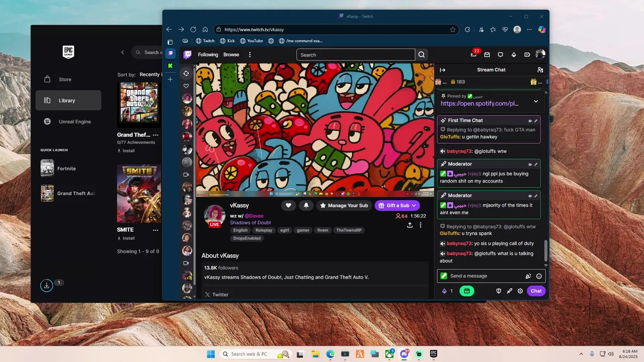Open the Twitch whispers envelope icon
This screenshot has height=362, width=644.
click(x=487, y=55)
